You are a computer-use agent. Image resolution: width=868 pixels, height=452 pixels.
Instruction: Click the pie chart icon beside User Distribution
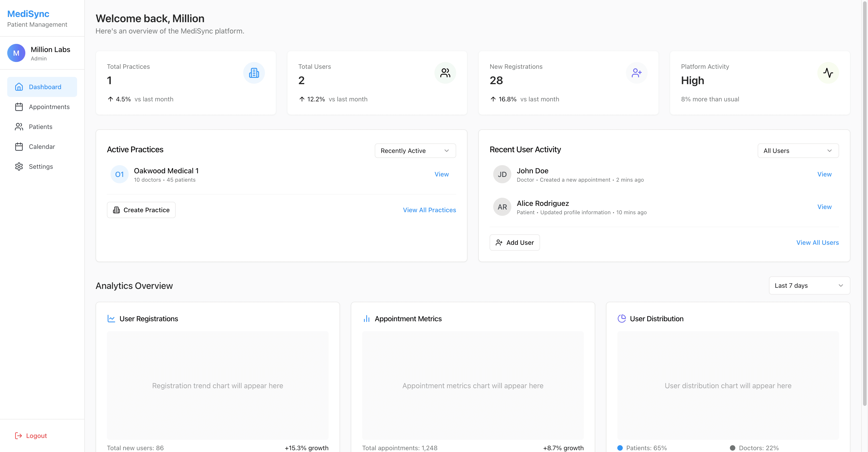[621, 319]
